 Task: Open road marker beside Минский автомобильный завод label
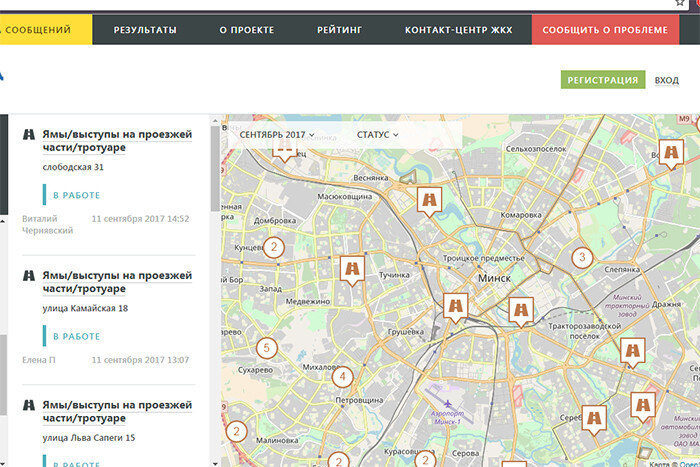tap(643, 407)
